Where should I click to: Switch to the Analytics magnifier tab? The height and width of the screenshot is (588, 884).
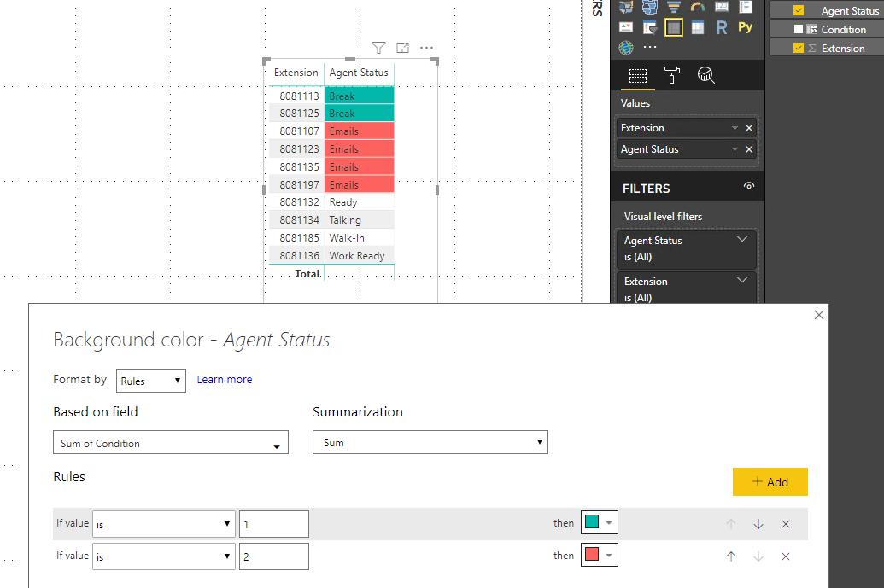pyautogui.click(x=705, y=75)
